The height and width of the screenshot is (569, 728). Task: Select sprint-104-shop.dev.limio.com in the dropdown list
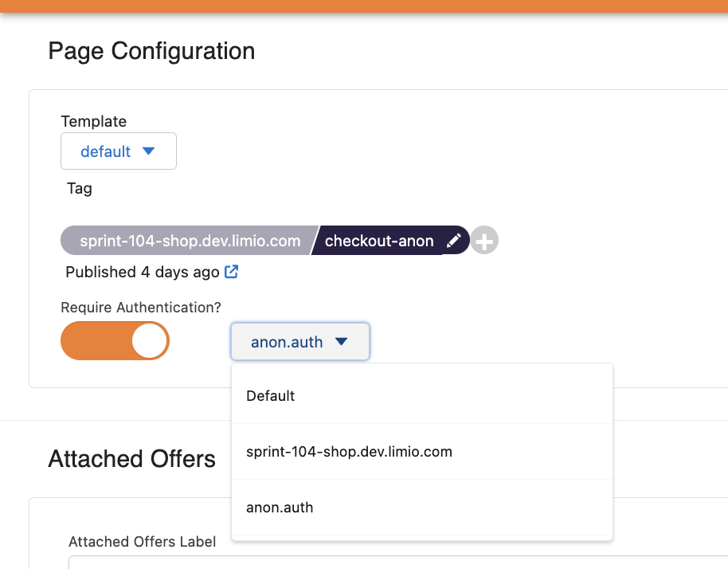click(349, 452)
